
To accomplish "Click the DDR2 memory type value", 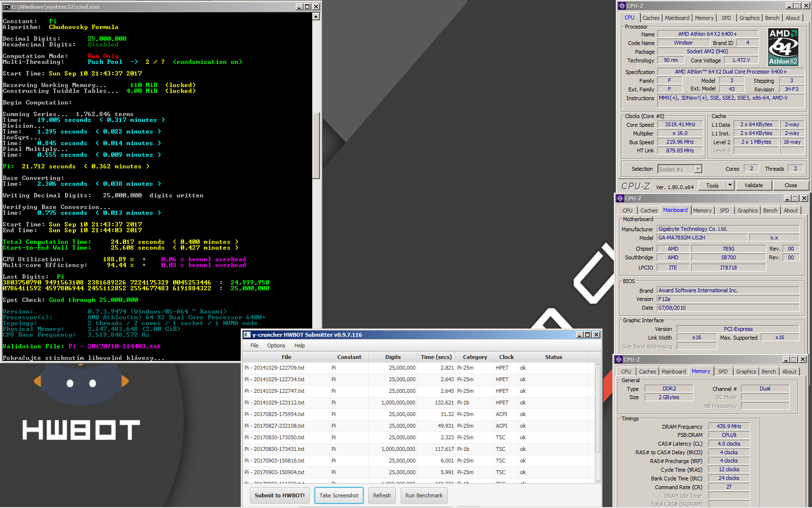I will click(669, 388).
